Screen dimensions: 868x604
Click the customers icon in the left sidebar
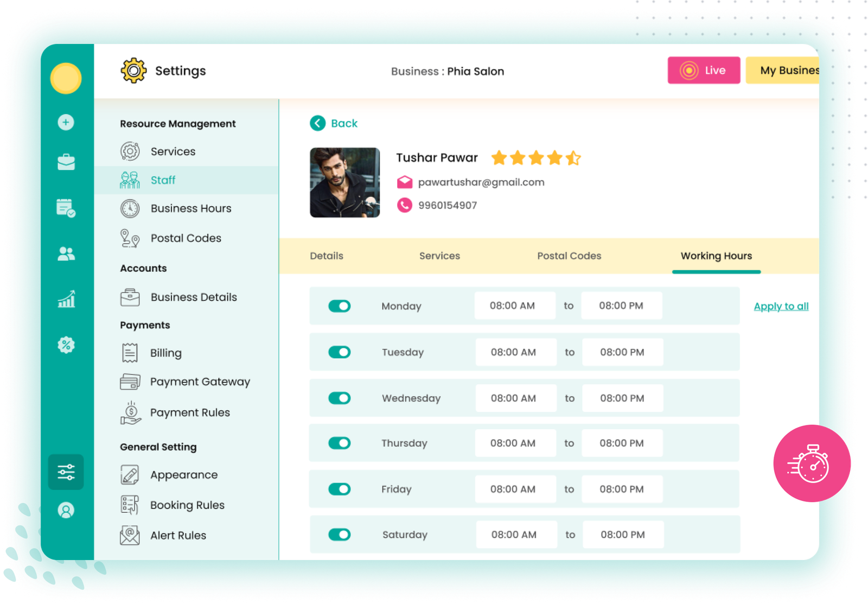pyautogui.click(x=66, y=252)
